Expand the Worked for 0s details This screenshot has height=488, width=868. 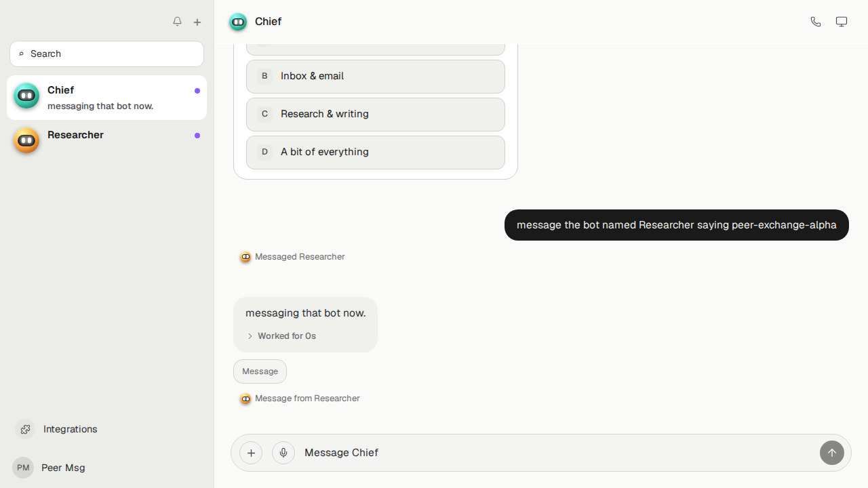click(281, 336)
